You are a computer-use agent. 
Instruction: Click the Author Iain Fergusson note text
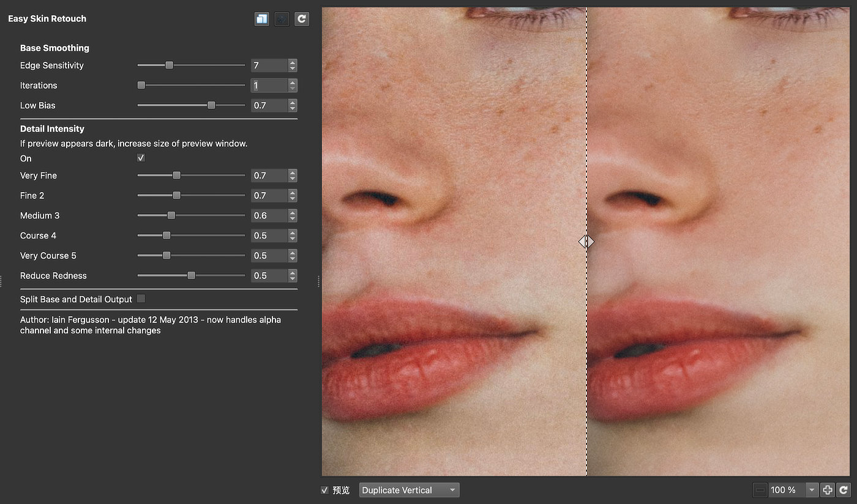click(151, 325)
